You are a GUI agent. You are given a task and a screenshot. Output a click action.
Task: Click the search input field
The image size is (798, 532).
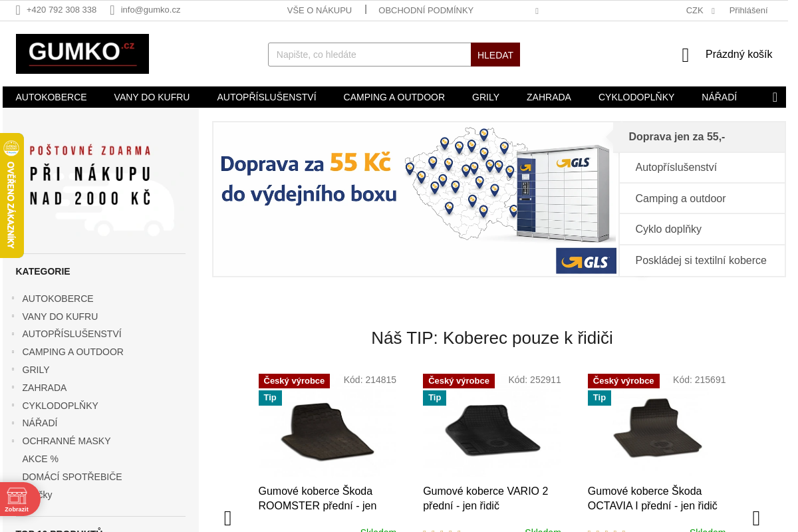click(370, 55)
